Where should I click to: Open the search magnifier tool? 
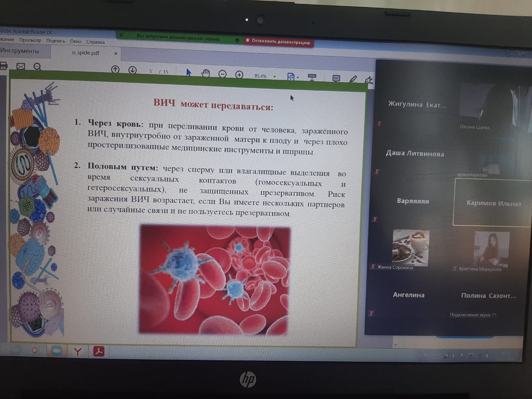coord(37,66)
